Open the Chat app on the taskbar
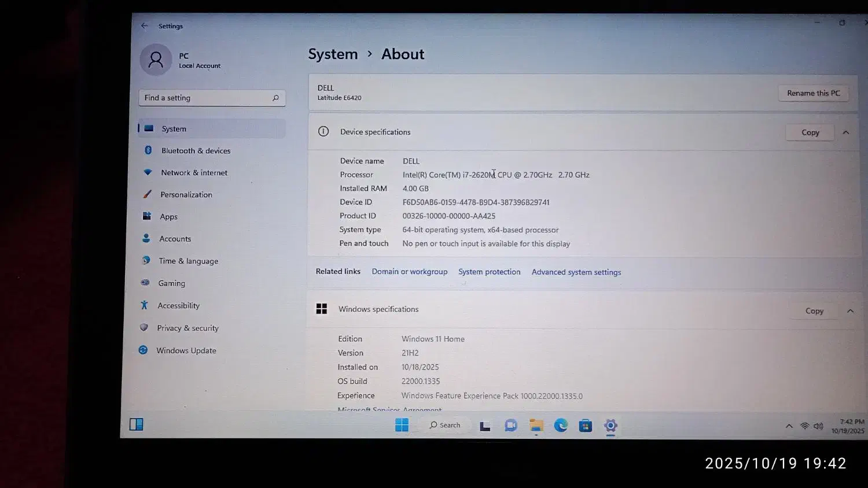Viewport: 868px width, 488px height. [510, 426]
